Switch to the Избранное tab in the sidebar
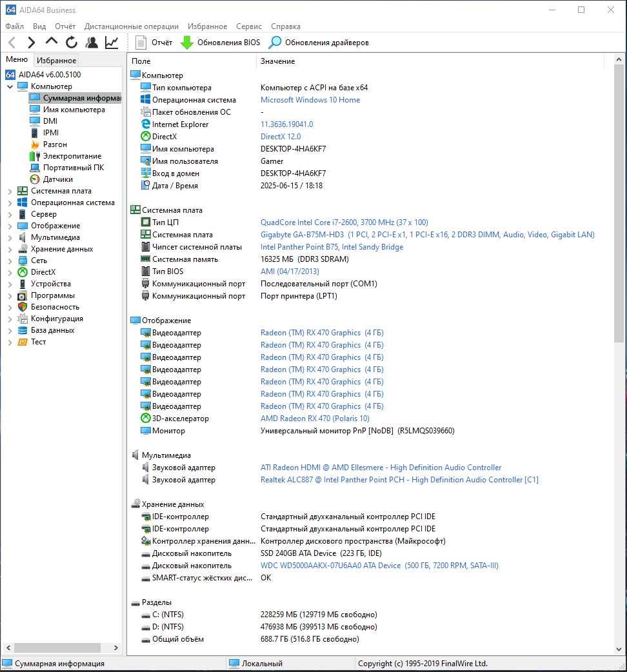 click(57, 61)
